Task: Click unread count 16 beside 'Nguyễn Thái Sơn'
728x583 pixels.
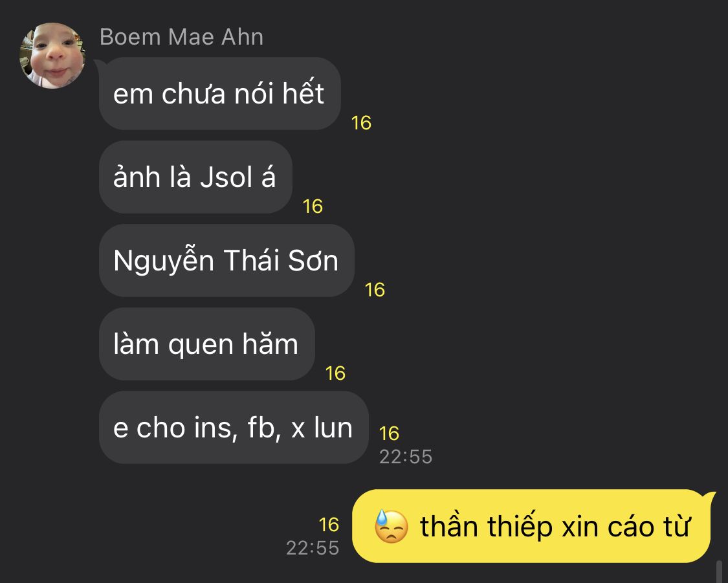Action: coord(375,290)
